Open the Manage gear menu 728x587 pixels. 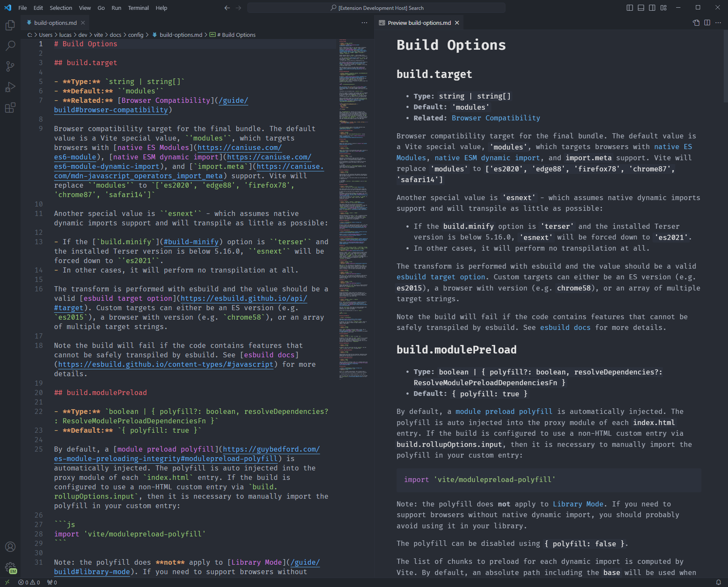(10, 567)
